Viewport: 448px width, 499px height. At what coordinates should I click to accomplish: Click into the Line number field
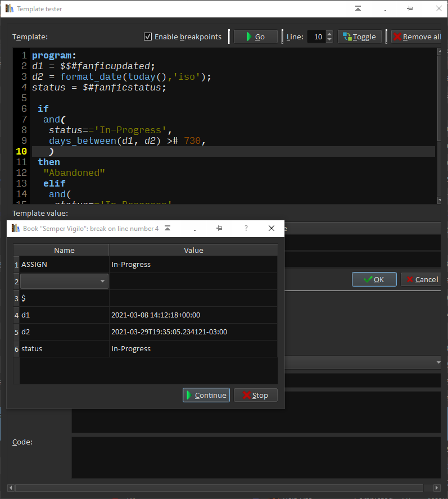(316, 37)
